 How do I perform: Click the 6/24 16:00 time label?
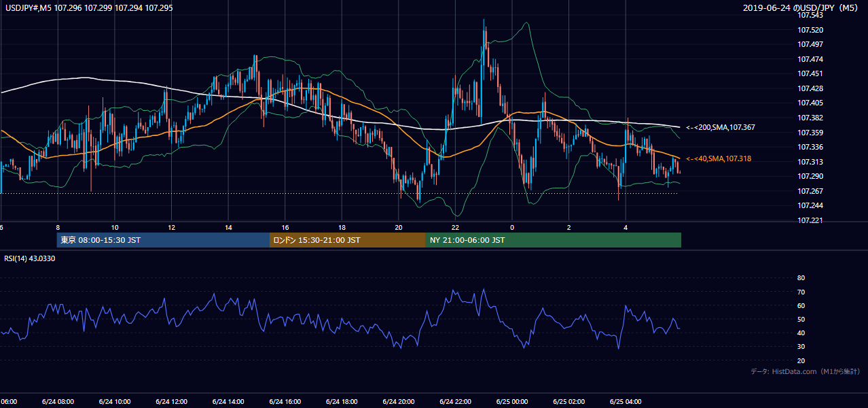pyautogui.click(x=285, y=401)
